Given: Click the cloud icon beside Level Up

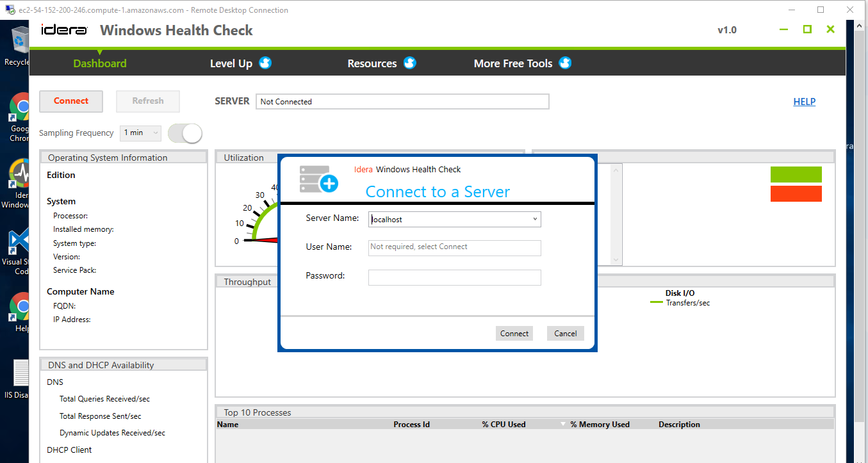Looking at the screenshot, I should [265, 63].
